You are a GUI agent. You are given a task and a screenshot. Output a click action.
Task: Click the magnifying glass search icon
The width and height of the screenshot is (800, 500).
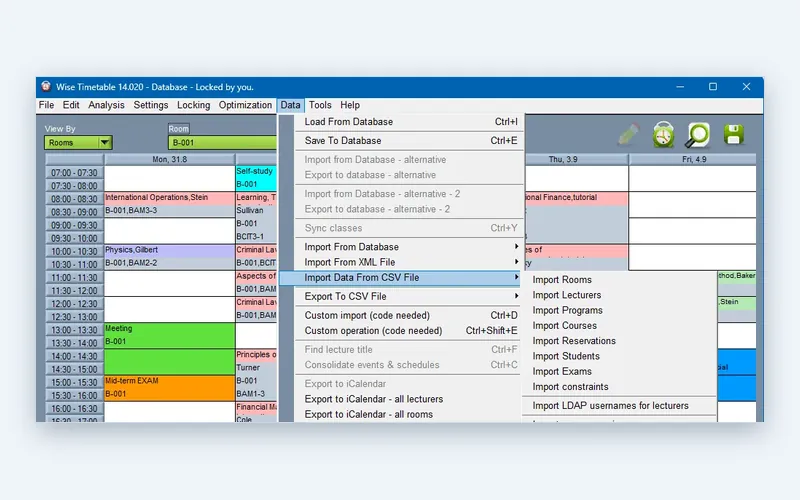697,135
